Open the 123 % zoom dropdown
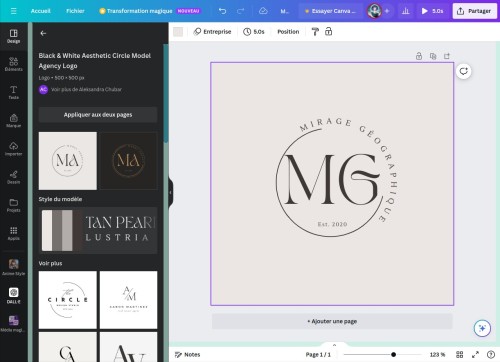 [437, 355]
